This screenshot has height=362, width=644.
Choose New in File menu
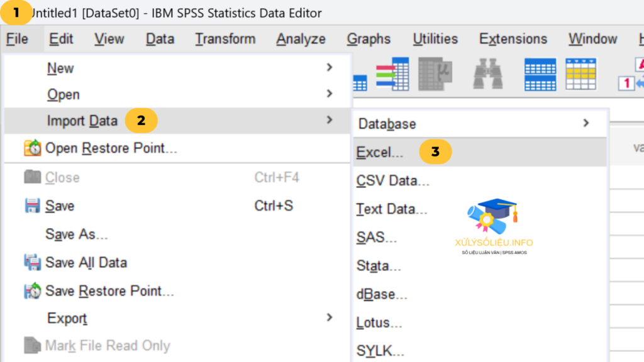coord(177,68)
